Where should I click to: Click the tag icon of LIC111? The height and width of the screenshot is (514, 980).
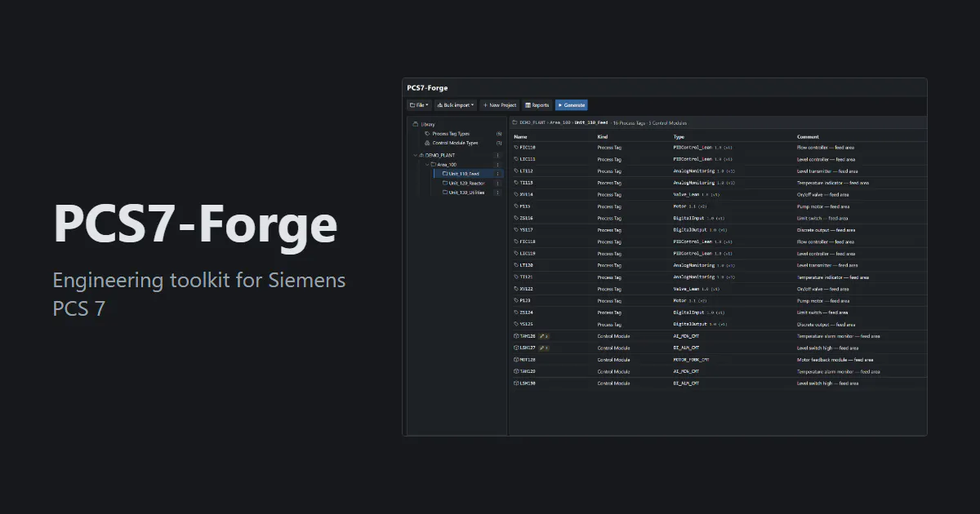click(516, 159)
